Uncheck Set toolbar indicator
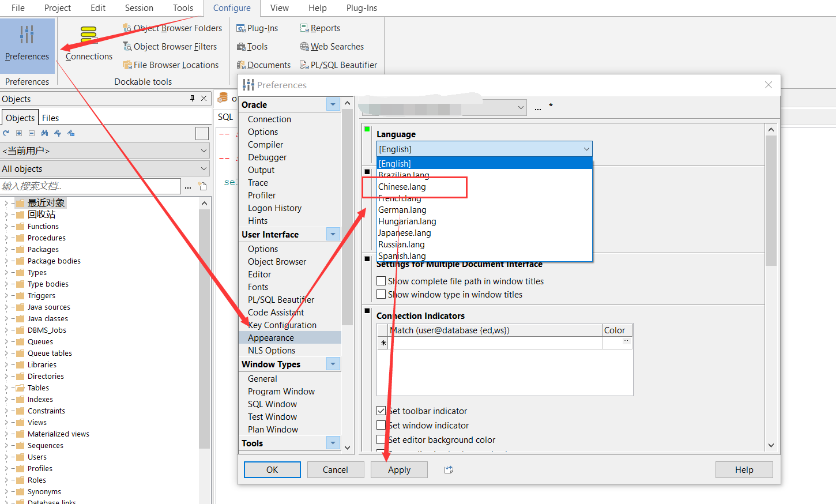836x504 pixels. pyautogui.click(x=381, y=411)
